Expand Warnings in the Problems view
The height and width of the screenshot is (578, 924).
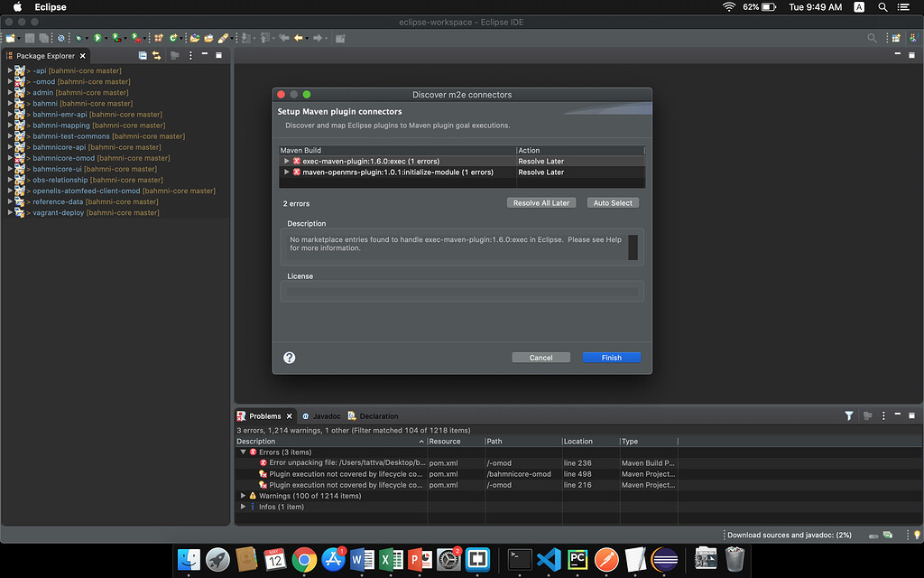click(x=242, y=495)
